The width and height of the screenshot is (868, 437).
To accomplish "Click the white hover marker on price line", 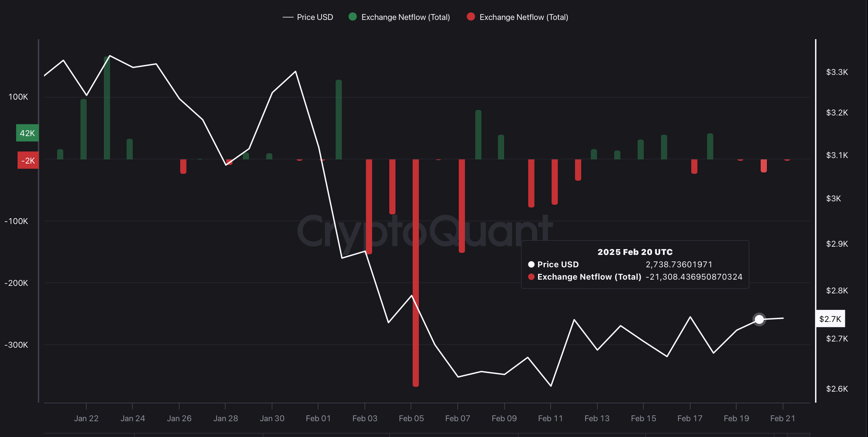I will coord(759,319).
